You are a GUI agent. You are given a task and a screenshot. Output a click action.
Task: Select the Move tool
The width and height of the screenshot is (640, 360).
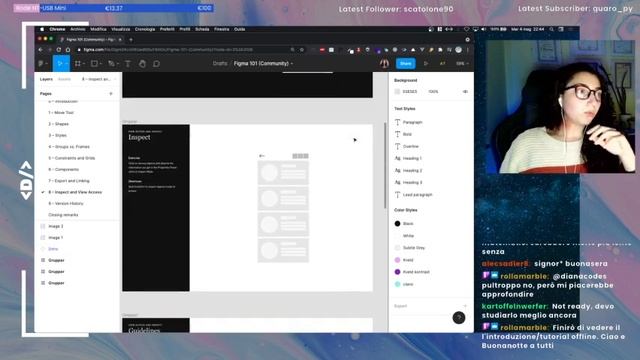click(x=60, y=64)
